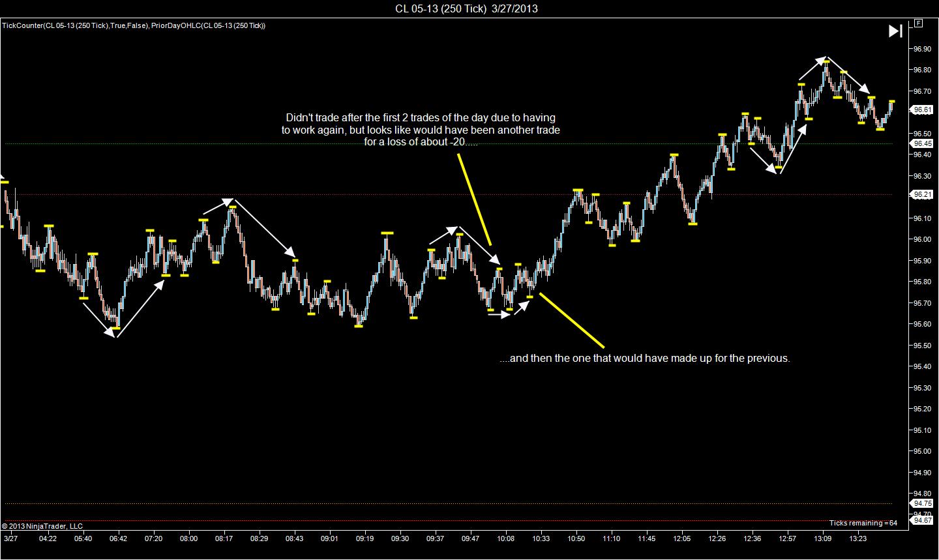This screenshot has width=939, height=560.
Task: Click the 94.75 price marker
Action: [922, 503]
